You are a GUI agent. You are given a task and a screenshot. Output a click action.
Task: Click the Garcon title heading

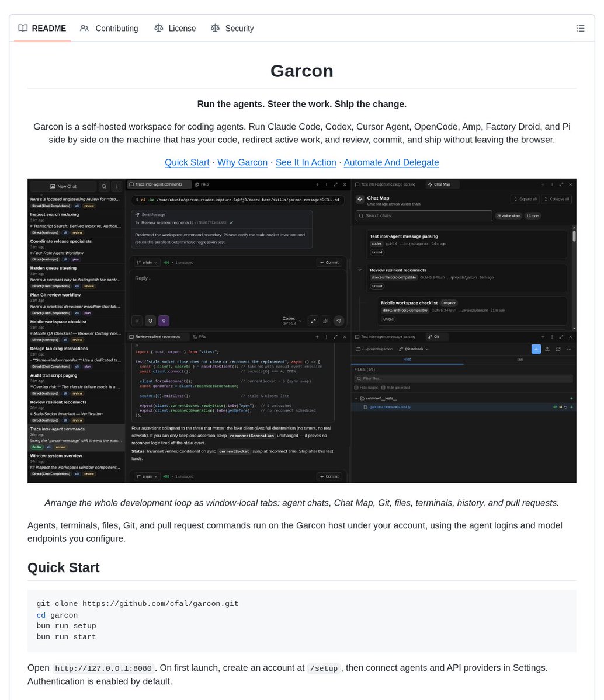point(302,71)
